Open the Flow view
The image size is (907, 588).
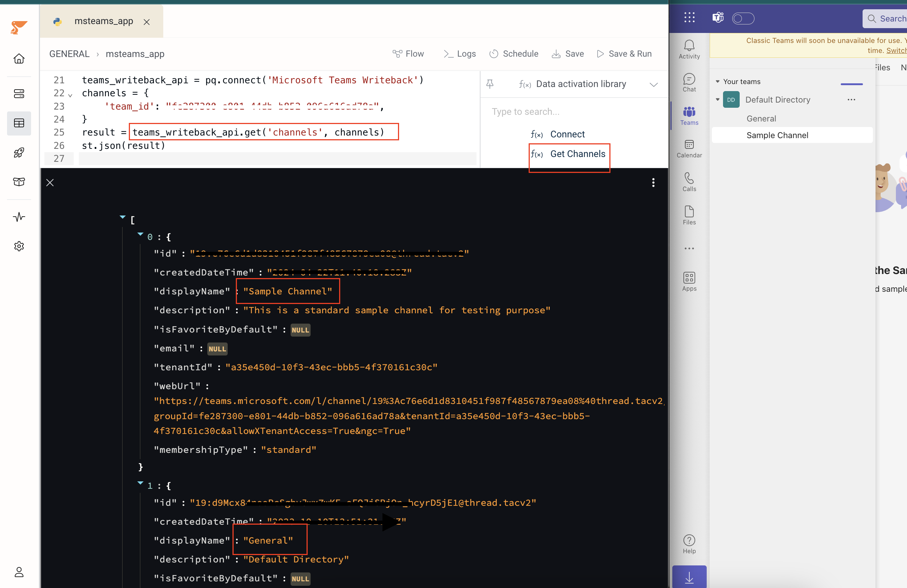point(408,54)
